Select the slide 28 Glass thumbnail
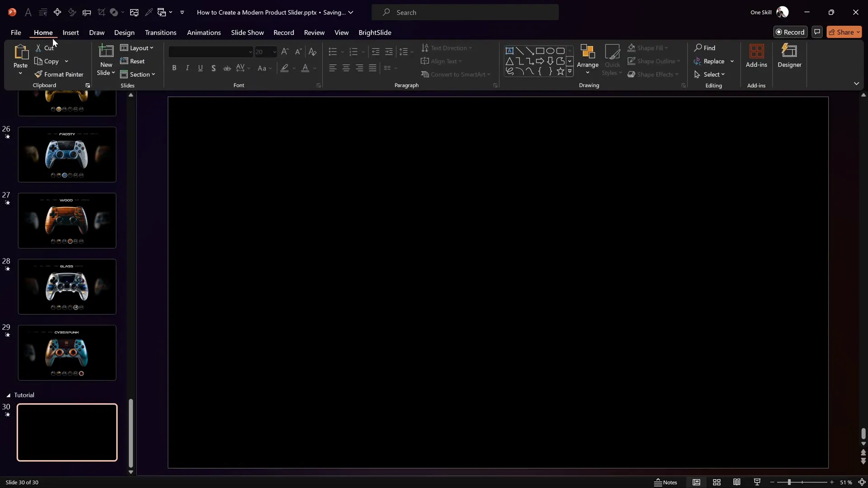Image resolution: width=868 pixels, height=488 pixels. click(x=67, y=286)
